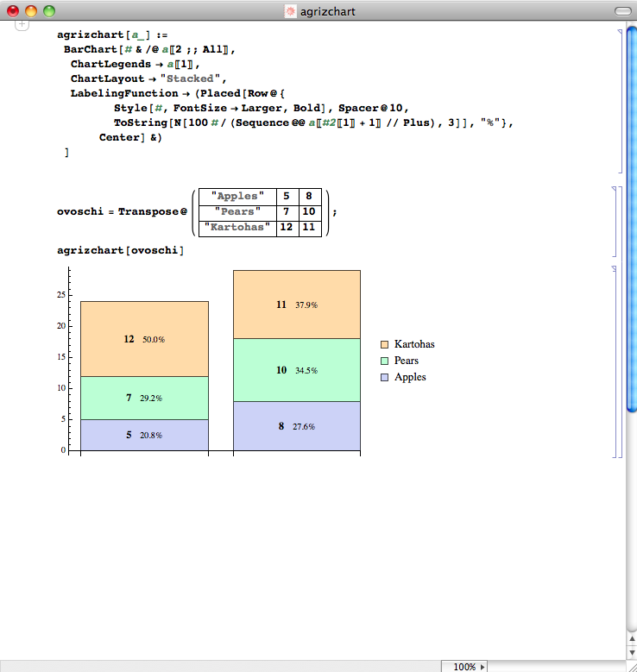
Task: Click the Pears legend color swatch
Action: point(385,361)
